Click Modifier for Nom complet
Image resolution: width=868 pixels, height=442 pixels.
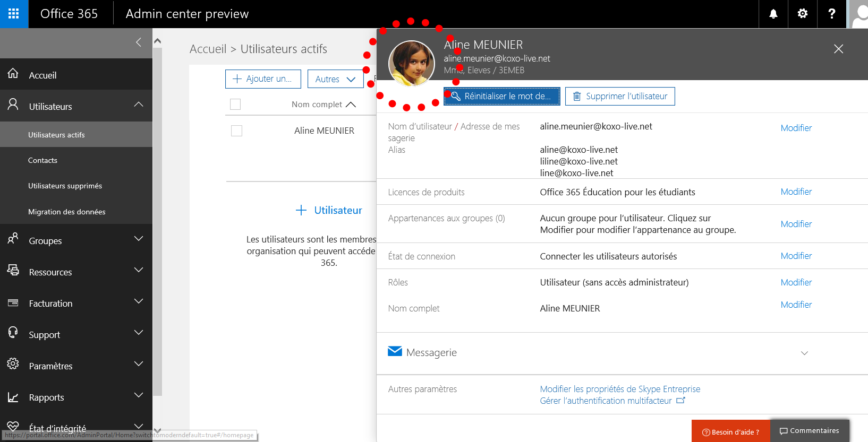pos(796,305)
